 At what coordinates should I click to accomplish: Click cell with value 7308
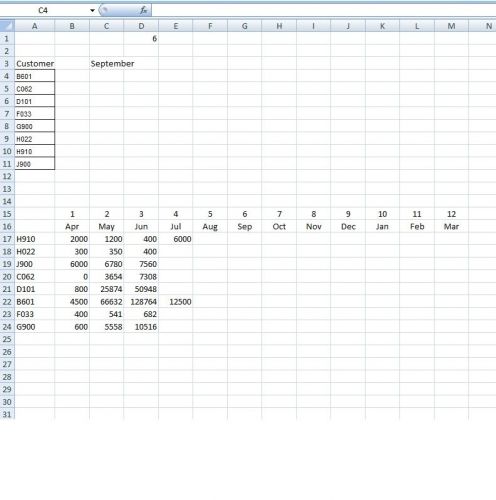(141, 277)
